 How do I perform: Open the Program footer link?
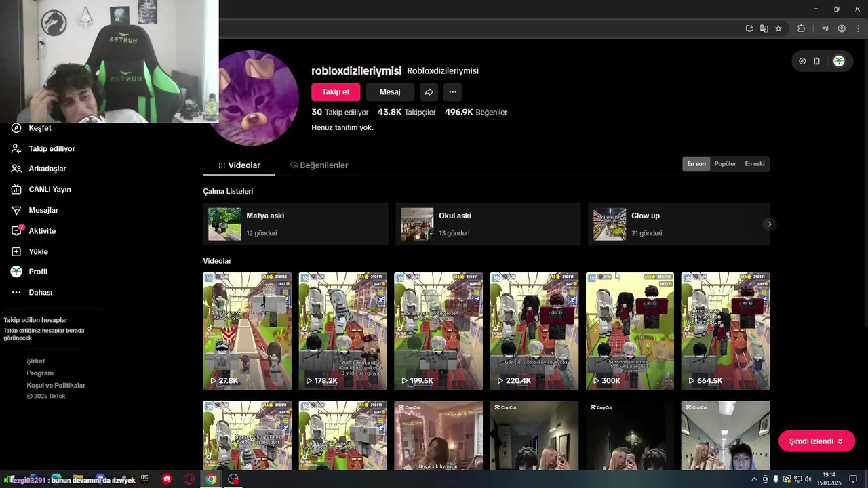click(x=40, y=373)
